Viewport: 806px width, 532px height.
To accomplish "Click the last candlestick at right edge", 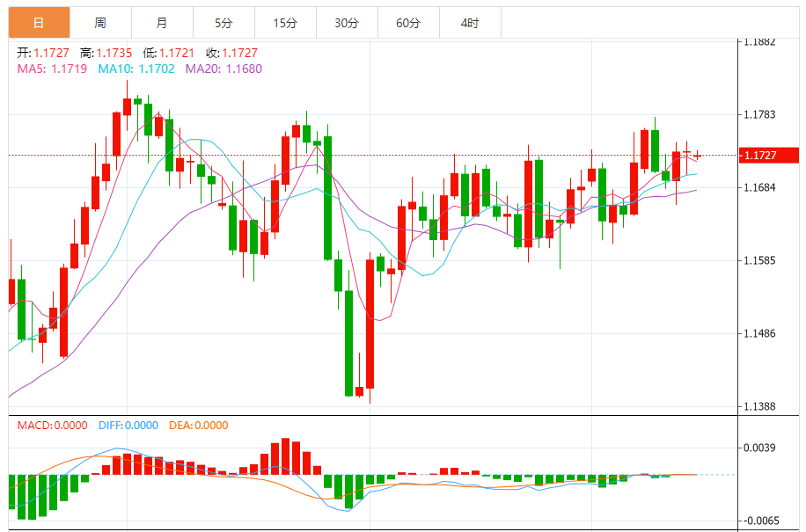I will (x=698, y=155).
